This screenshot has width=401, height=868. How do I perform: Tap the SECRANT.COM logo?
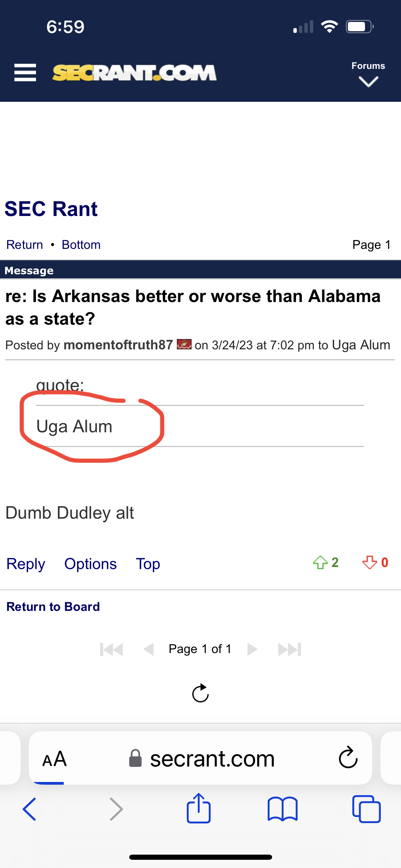[x=134, y=73]
